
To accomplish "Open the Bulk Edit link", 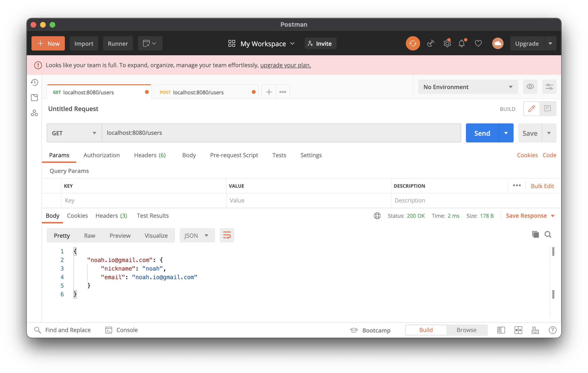I will pyautogui.click(x=542, y=186).
